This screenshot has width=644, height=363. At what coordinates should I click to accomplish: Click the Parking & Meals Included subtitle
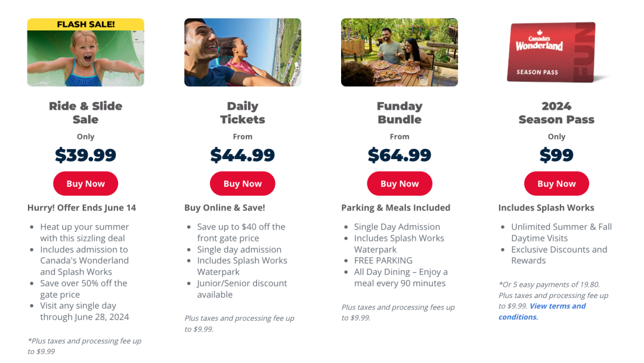tap(395, 208)
